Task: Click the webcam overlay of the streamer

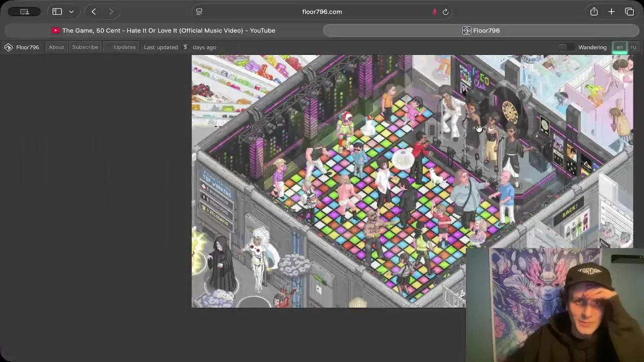Action: tap(555, 305)
